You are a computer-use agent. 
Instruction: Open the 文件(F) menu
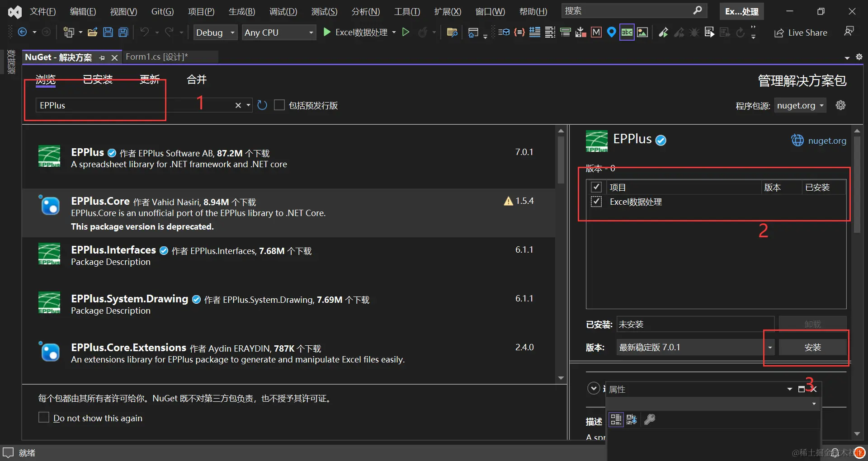43,11
